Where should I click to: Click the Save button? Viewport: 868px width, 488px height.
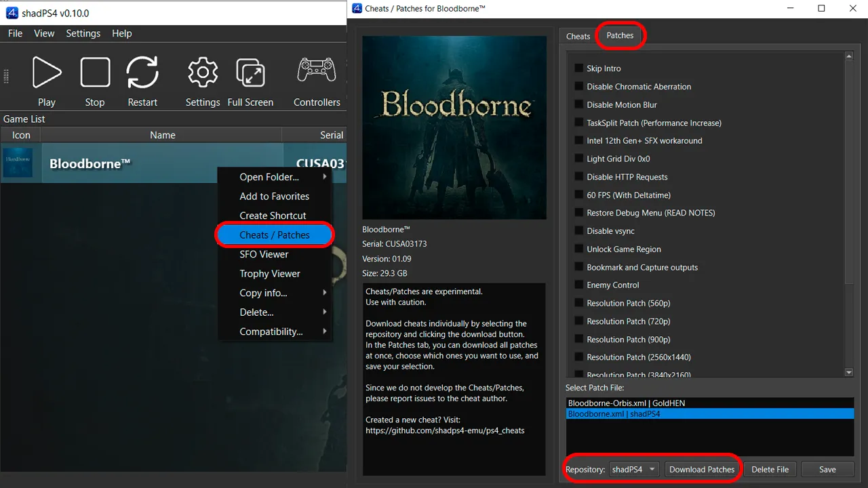click(x=827, y=469)
